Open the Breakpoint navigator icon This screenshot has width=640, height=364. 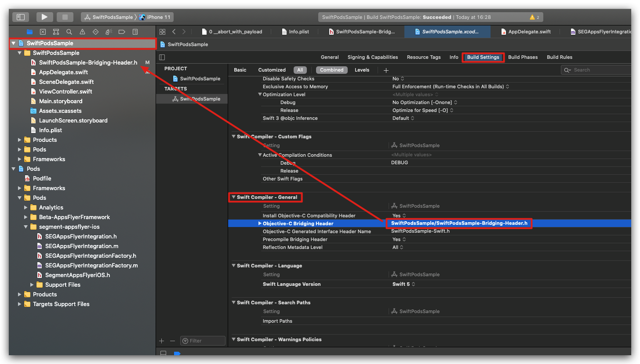pos(122,32)
